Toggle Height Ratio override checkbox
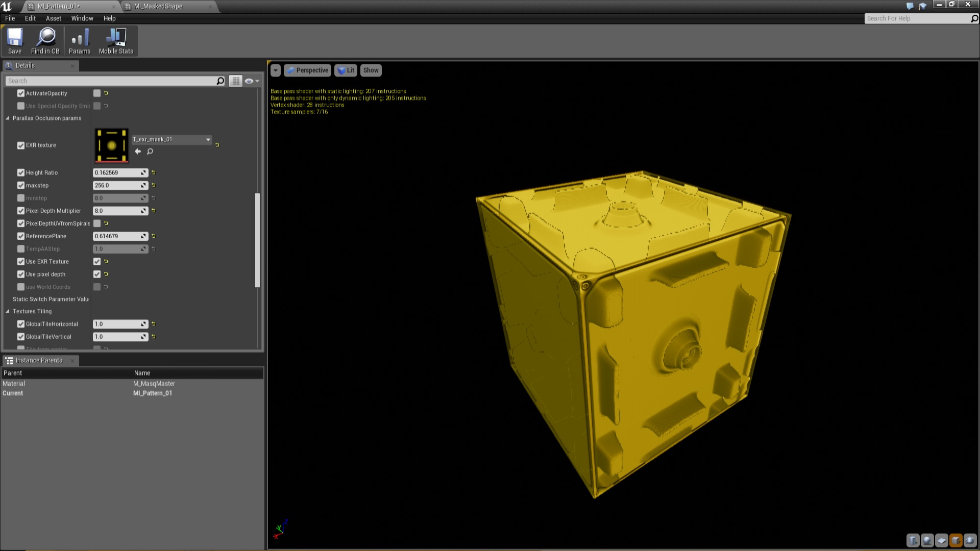The image size is (980, 551). click(x=21, y=172)
